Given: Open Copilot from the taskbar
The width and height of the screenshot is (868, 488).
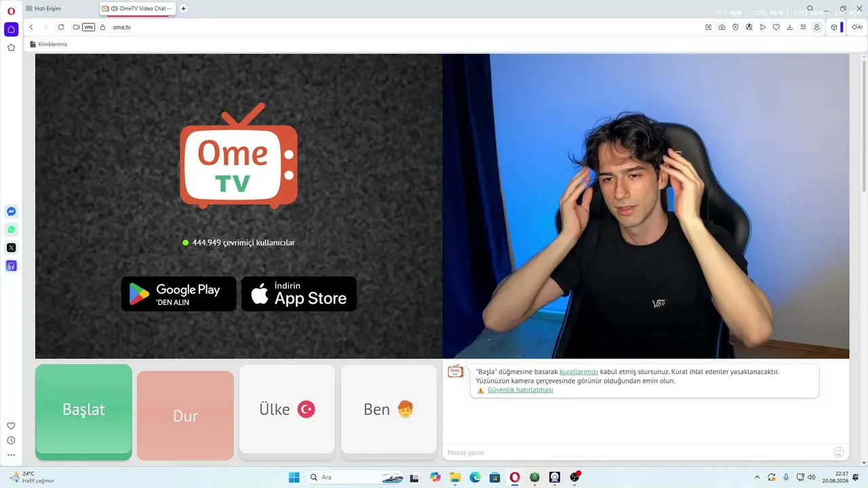Looking at the screenshot, I should (x=435, y=477).
